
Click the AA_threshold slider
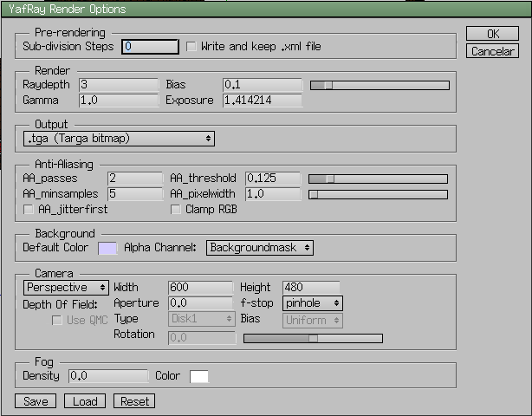(378, 179)
